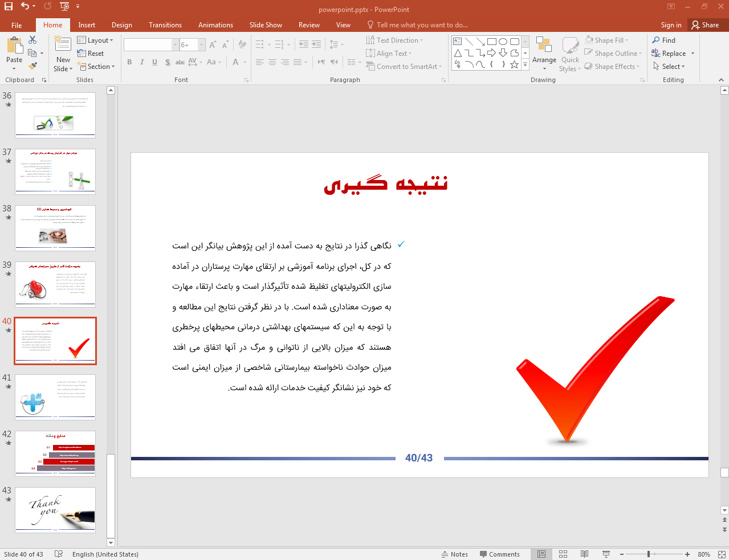
Task: Toggle Italic formatting
Action: point(142,62)
